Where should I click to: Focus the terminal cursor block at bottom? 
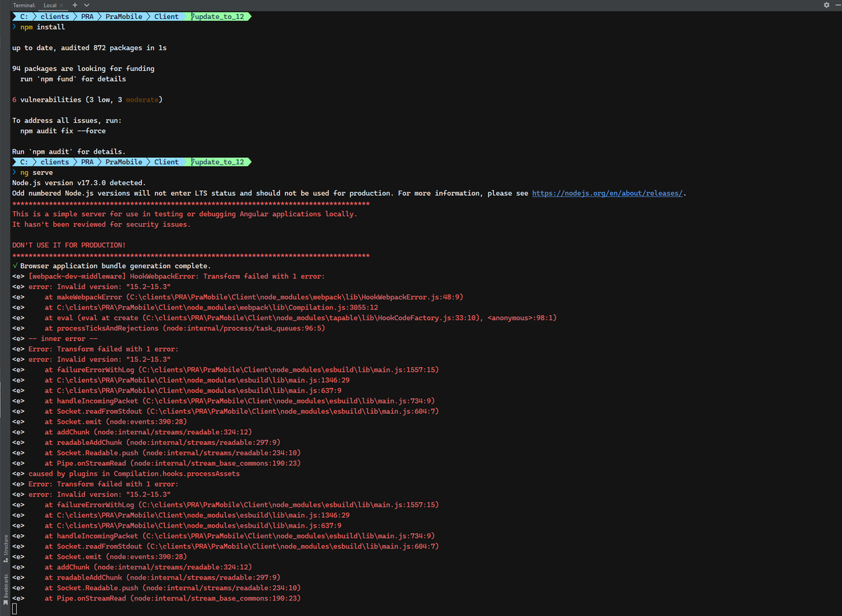pos(14,609)
